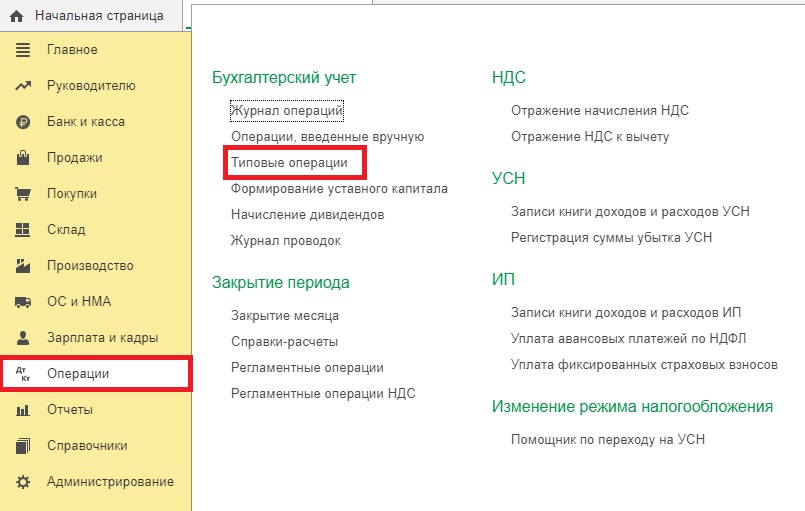Click the bar chart icon for Отчеты
Image resolution: width=805 pixels, height=511 pixels.
[23, 410]
